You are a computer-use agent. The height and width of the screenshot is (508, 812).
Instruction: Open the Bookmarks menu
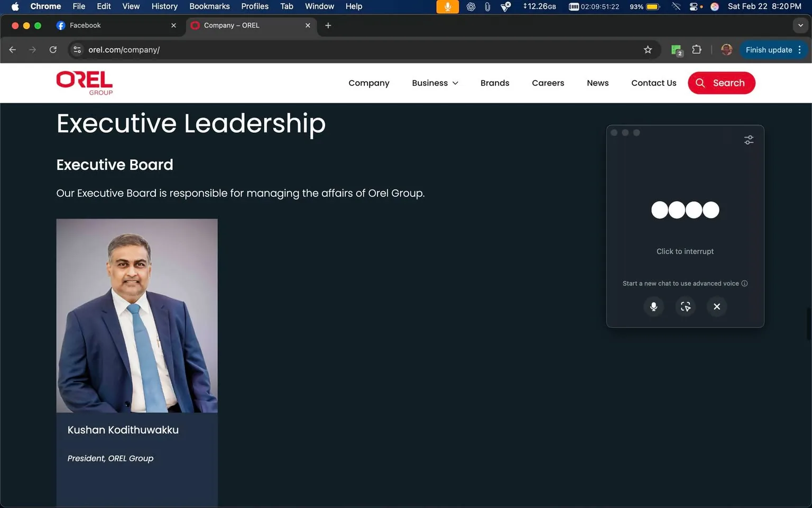click(x=209, y=6)
